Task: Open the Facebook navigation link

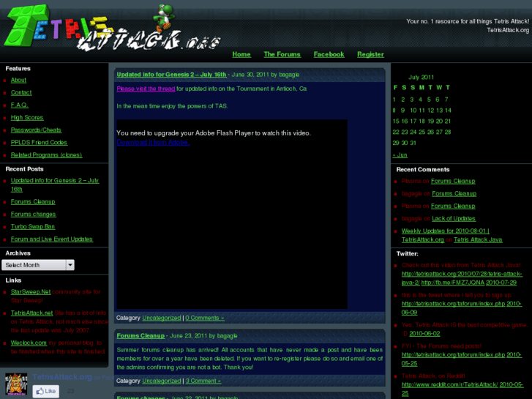Action: pos(329,54)
